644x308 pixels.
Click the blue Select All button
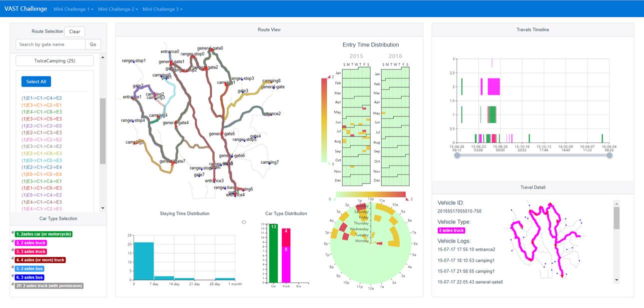[x=36, y=81]
